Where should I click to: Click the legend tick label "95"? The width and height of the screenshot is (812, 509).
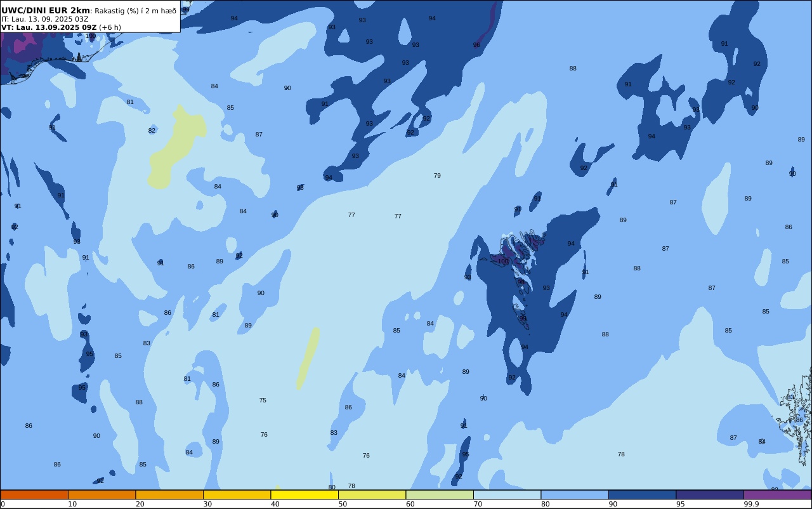point(681,504)
